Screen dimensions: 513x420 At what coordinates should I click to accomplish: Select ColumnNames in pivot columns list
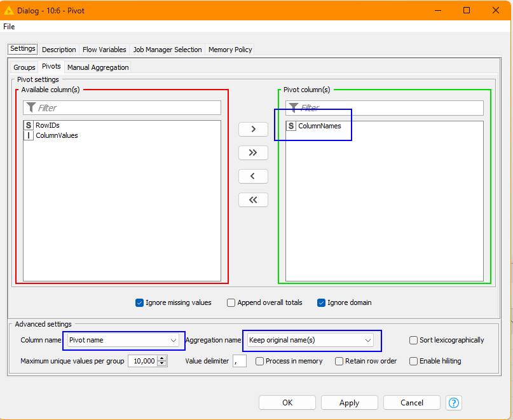click(x=319, y=126)
